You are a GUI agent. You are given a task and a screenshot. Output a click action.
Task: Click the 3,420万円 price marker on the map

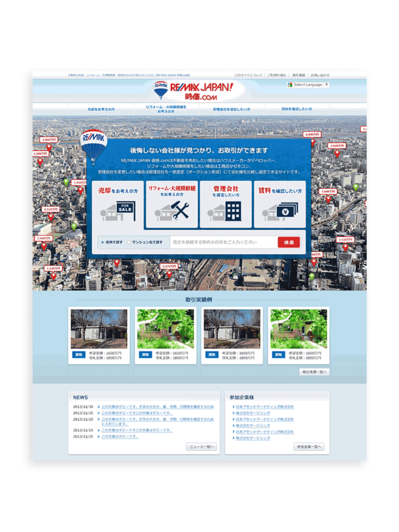[345, 240]
